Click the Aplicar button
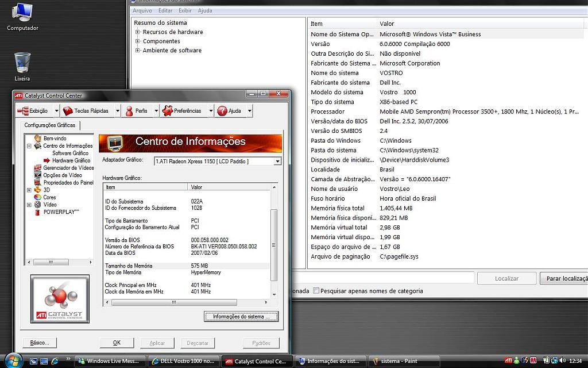The height and width of the screenshot is (368, 588). click(157, 343)
